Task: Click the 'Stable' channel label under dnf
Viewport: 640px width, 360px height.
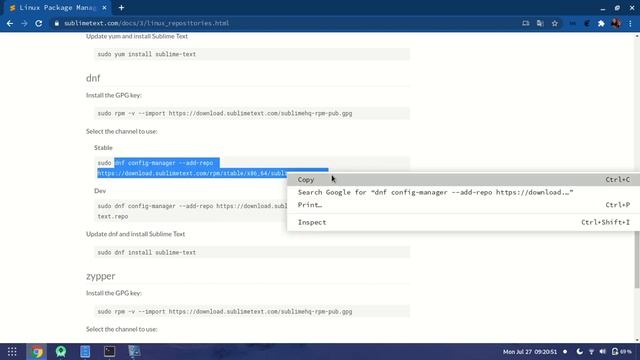Action: (103, 148)
